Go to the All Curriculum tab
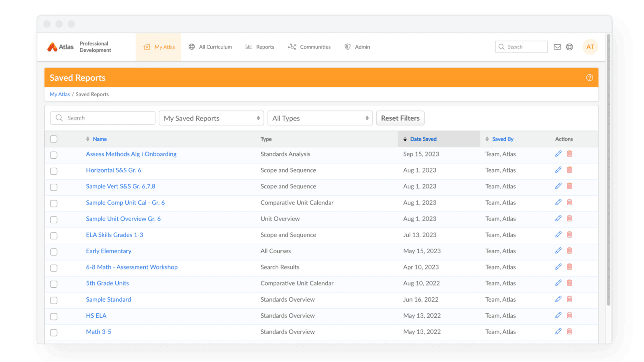The width and height of the screenshot is (644, 362). point(210,47)
